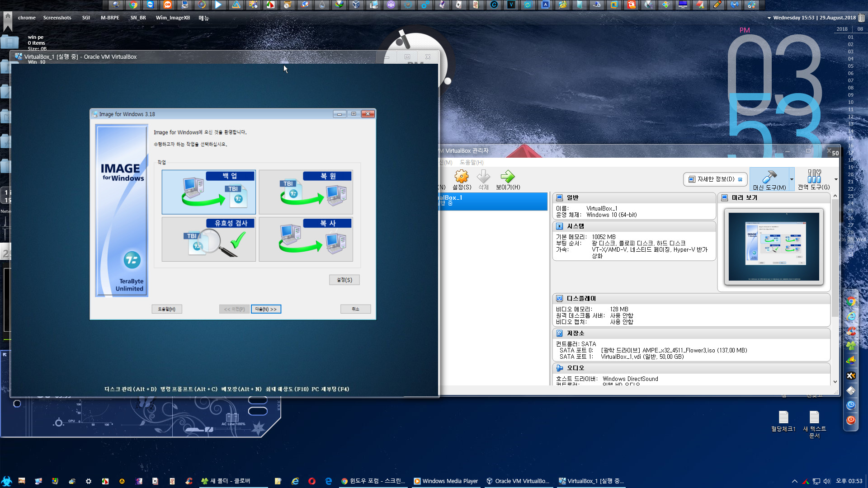868x488 pixels.
Task: Open Chrome from the right sidebar dock
Action: [851, 302]
